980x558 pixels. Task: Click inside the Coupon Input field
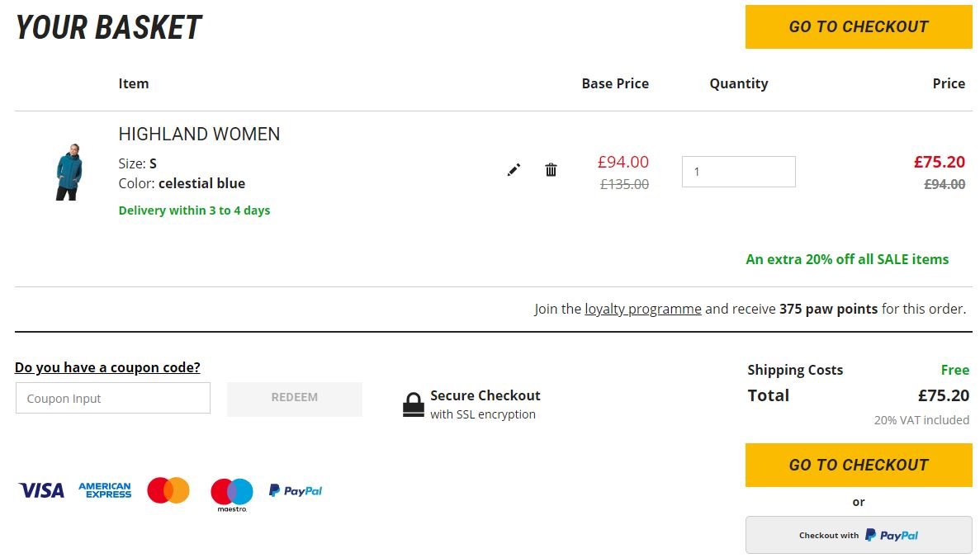pos(112,397)
